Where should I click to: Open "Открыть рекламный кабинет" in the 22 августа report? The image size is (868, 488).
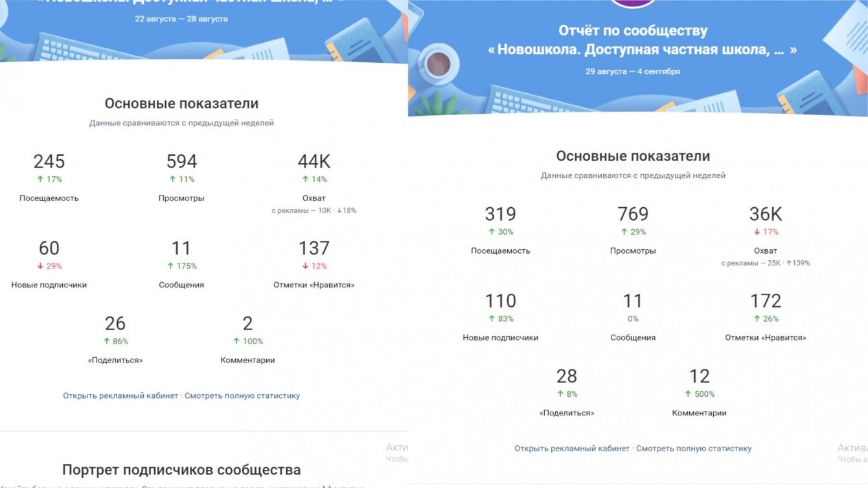120,395
